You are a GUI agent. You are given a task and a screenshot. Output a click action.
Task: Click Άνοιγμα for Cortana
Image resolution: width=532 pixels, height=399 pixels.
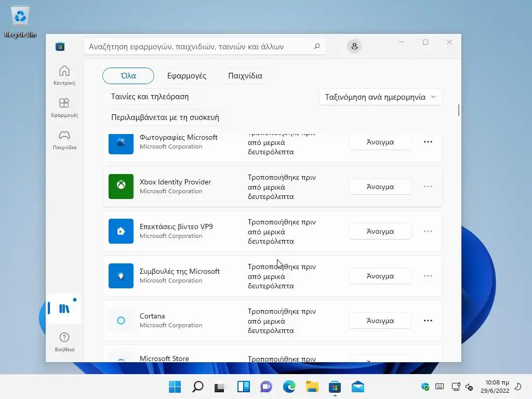pos(380,321)
